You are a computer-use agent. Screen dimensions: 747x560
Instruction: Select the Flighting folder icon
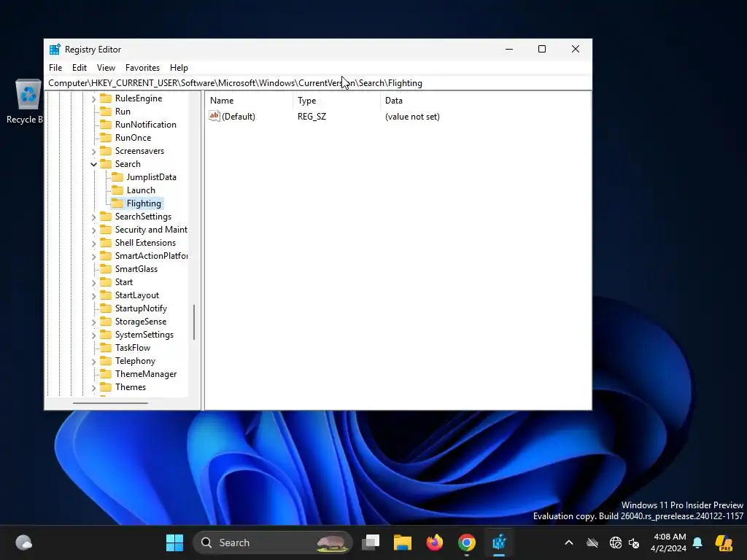click(117, 203)
